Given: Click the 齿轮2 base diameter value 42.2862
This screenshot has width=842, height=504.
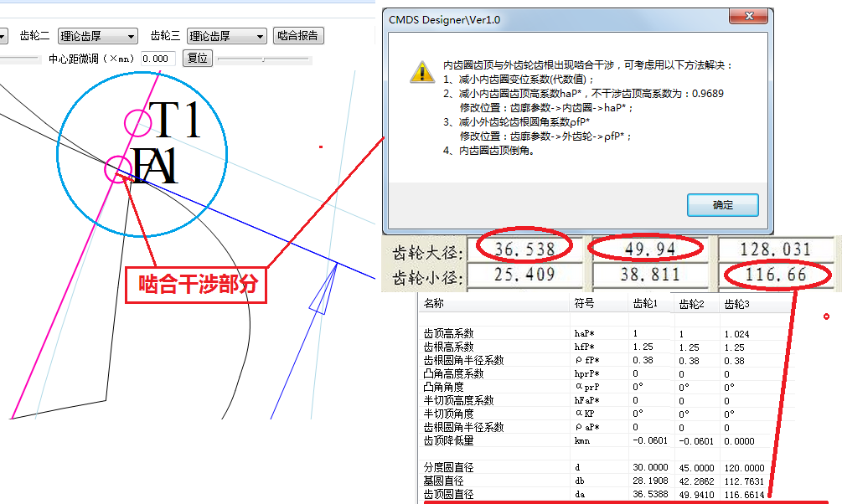Looking at the screenshot, I should (696, 481).
